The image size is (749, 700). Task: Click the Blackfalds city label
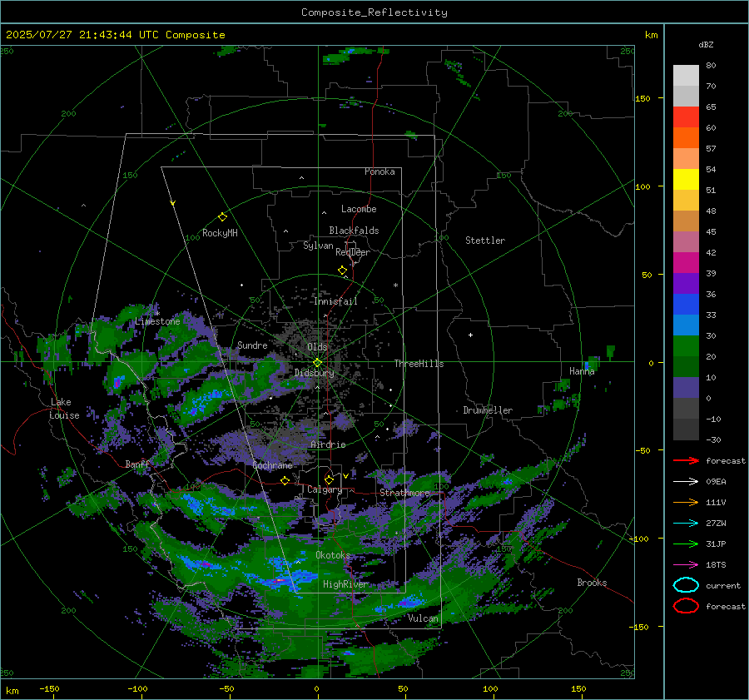click(x=354, y=231)
